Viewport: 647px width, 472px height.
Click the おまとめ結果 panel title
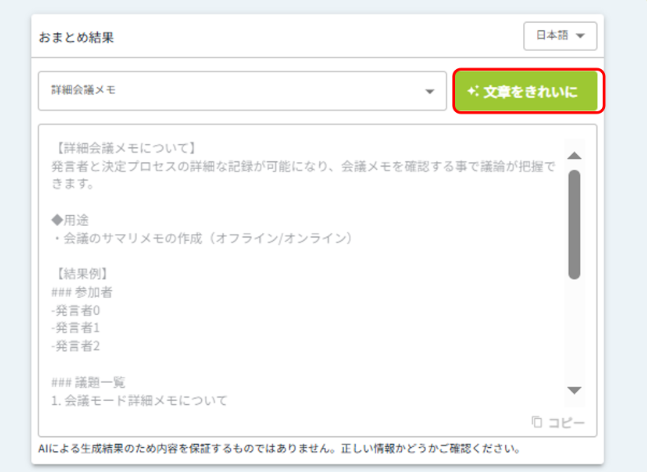click(x=79, y=36)
